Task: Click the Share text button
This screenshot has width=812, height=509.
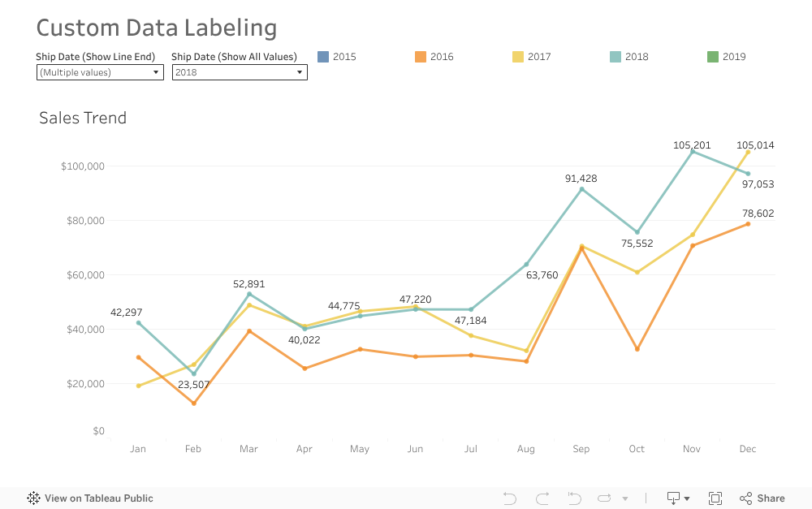Action: click(771, 498)
